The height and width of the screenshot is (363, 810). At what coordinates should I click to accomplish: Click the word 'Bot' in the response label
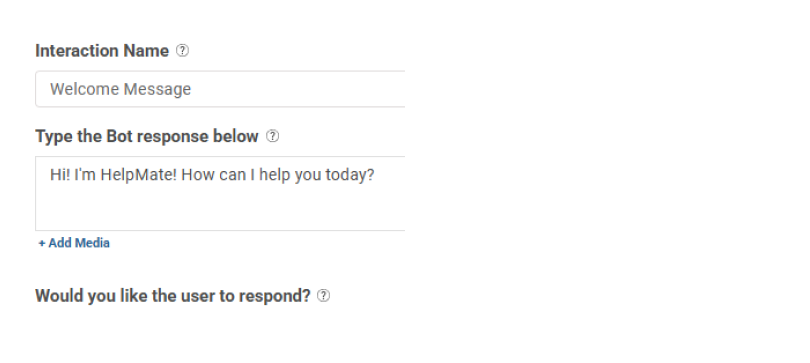click(x=120, y=136)
